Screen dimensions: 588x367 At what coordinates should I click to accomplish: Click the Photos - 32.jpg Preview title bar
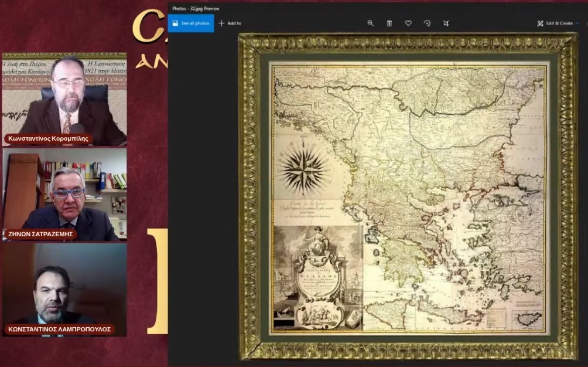(197, 8)
